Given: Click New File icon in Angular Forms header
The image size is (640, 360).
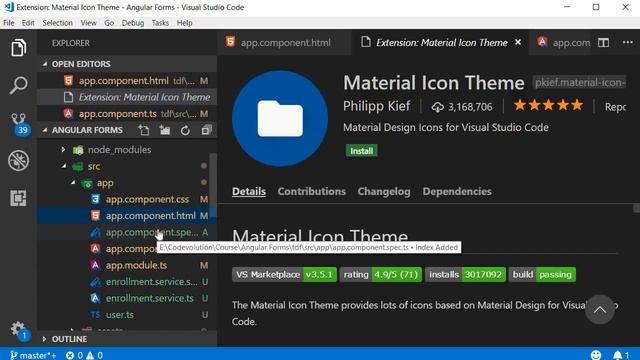Looking at the screenshot, I should tap(144, 130).
